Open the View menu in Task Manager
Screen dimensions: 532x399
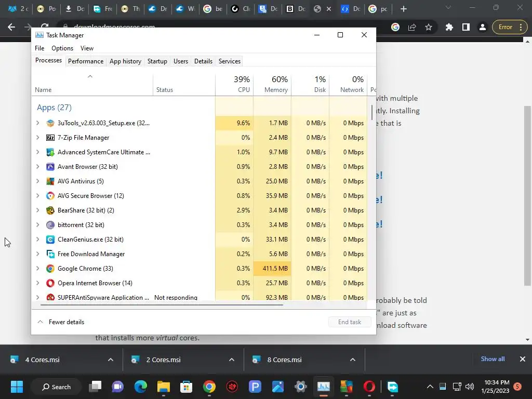tap(87, 48)
